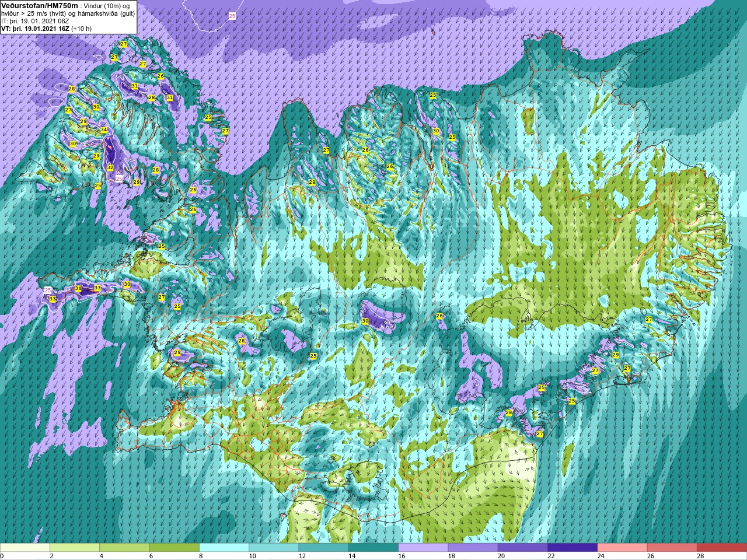Pick the 4–6 m/s green legend swatch
747x560 pixels.
coord(124,548)
